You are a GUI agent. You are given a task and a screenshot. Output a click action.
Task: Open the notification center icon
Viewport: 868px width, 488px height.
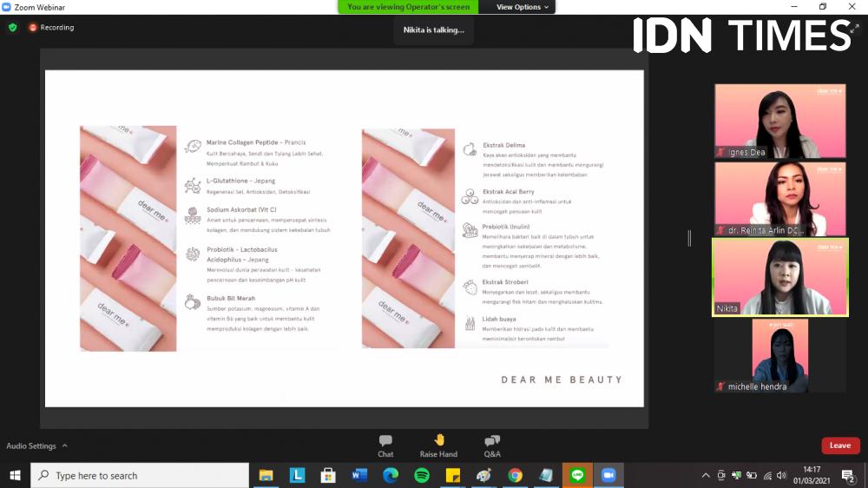[848, 475]
